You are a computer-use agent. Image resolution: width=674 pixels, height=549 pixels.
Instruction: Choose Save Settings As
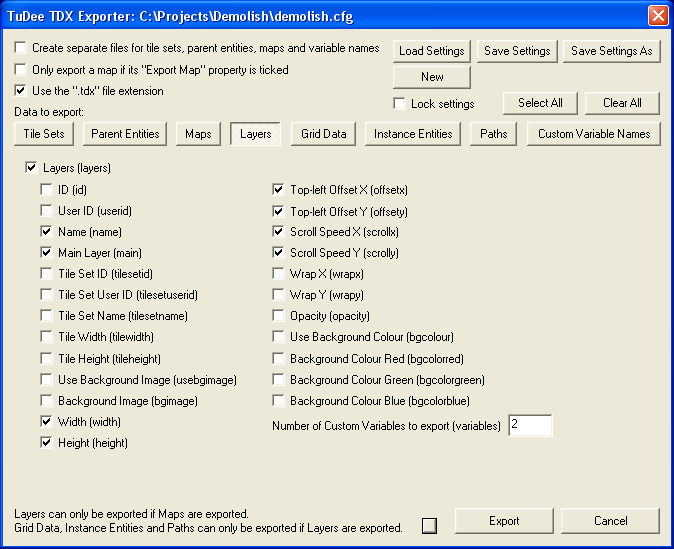612,51
